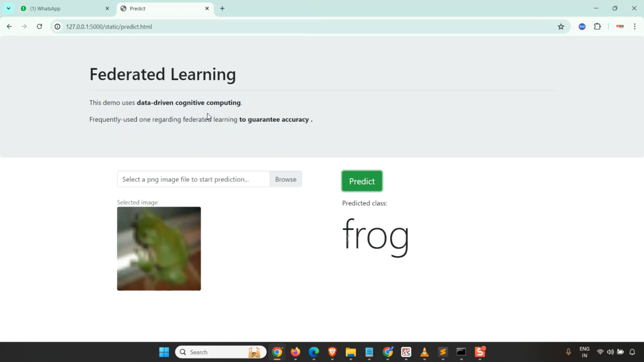This screenshot has width=644, height=362.
Task: Open the blue notepad app in taskbar
Action: 369,352
